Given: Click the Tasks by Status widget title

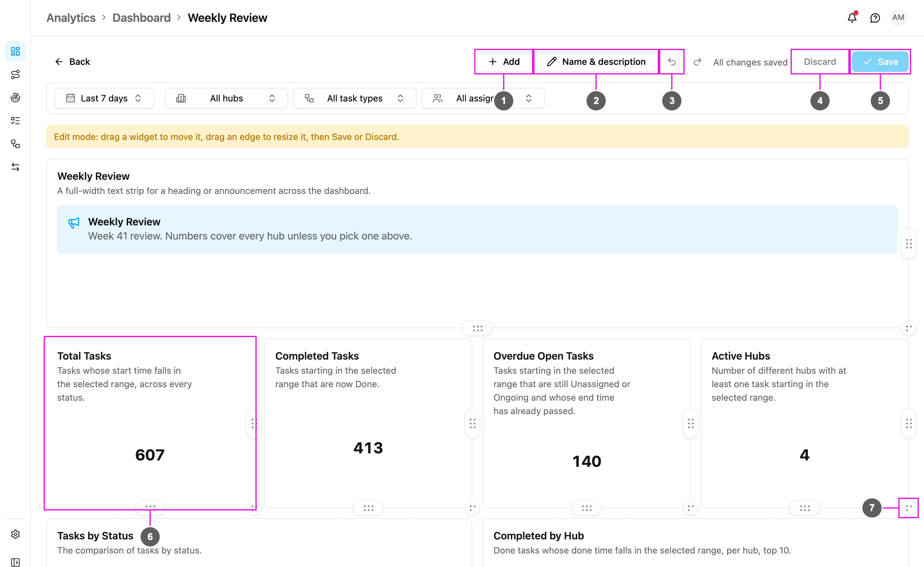Looking at the screenshot, I should point(95,536).
